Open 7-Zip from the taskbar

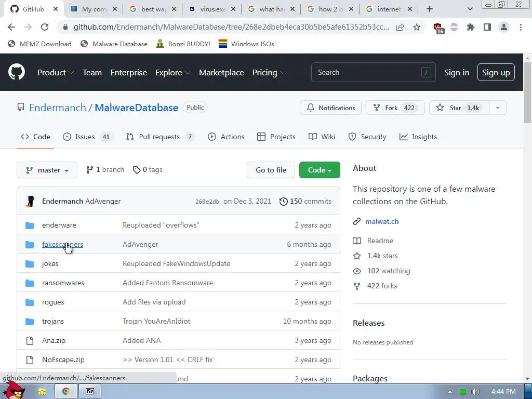90,392
